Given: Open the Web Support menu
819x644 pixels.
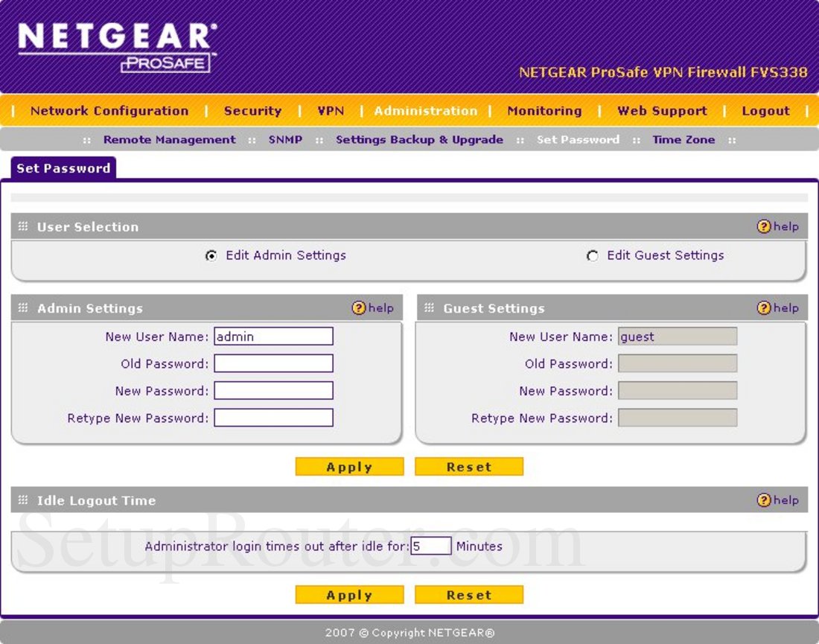Looking at the screenshot, I should click(x=662, y=111).
